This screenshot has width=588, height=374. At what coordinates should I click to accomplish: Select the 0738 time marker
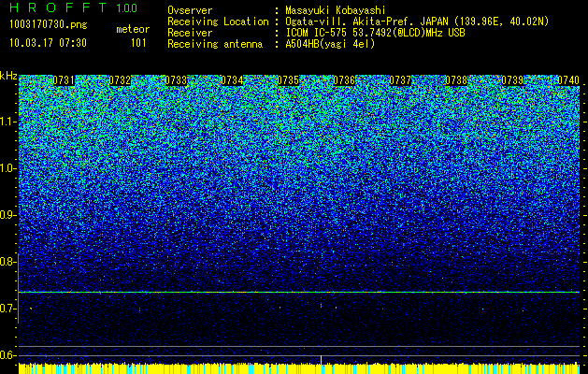tap(456, 80)
